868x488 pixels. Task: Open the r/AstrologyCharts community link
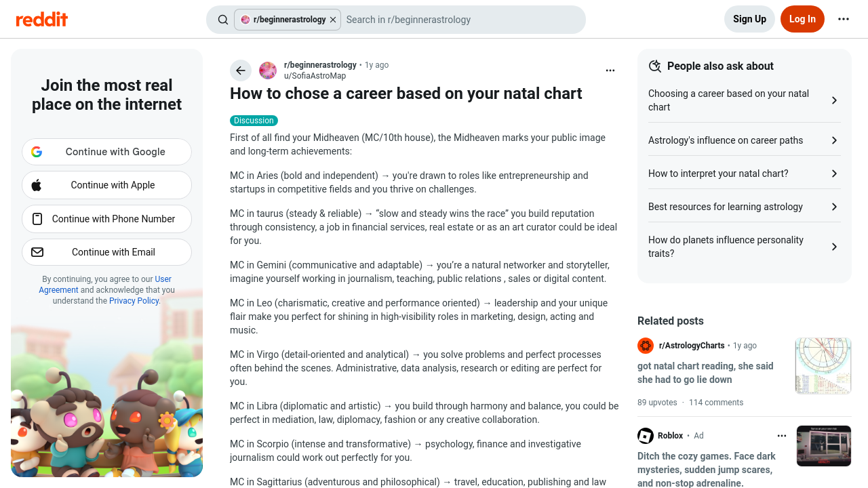click(692, 346)
